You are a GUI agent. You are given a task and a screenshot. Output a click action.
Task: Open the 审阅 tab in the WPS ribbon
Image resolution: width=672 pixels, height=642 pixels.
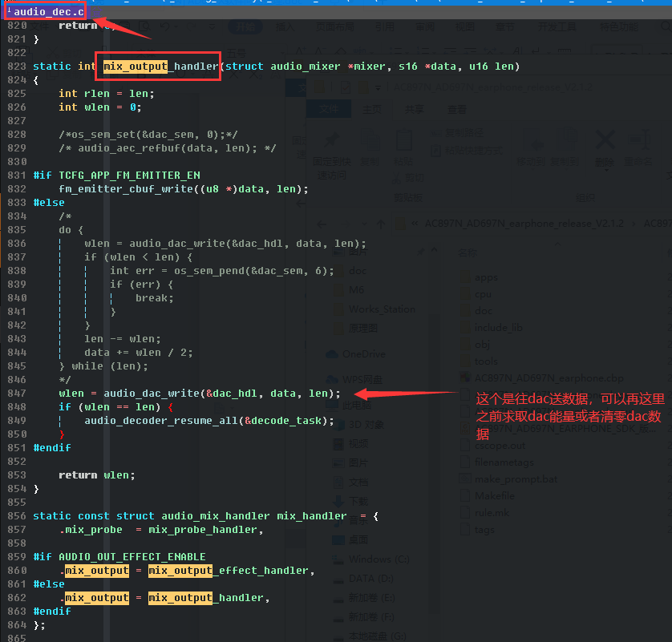(425, 27)
